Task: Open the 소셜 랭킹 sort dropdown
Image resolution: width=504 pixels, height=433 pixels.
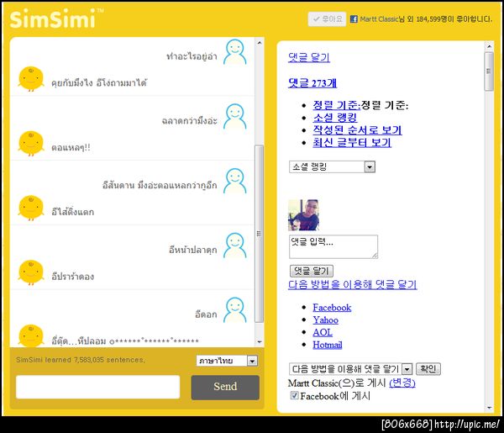Action: click(x=332, y=166)
